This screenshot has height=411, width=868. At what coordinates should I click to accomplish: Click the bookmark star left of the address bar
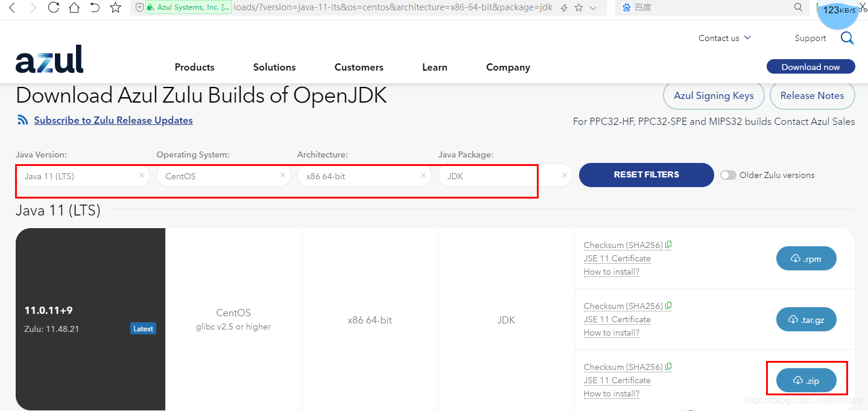tap(115, 8)
